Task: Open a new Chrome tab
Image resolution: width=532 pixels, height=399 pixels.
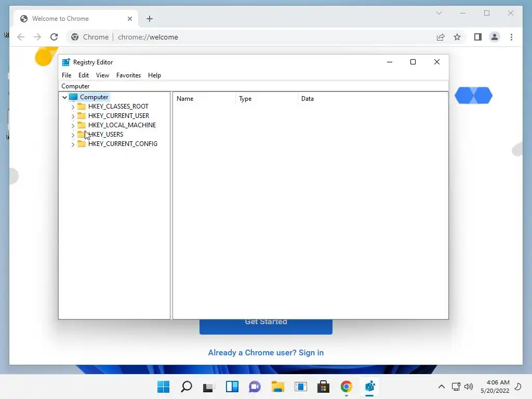Action: 150,19
